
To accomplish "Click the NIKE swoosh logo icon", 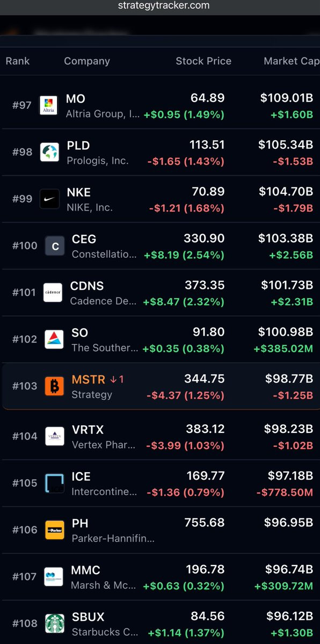I will point(50,199).
